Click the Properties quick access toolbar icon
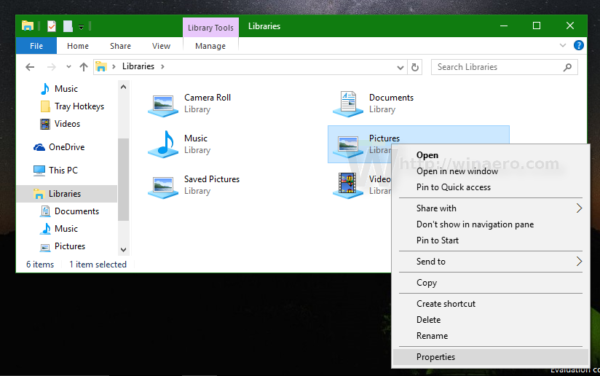This screenshot has height=376, width=600. tap(51, 26)
